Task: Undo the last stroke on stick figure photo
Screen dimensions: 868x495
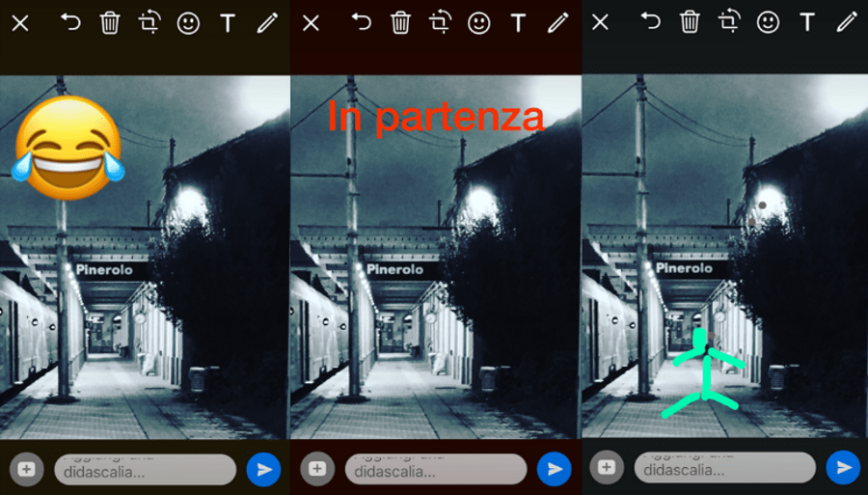Action: (651, 22)
